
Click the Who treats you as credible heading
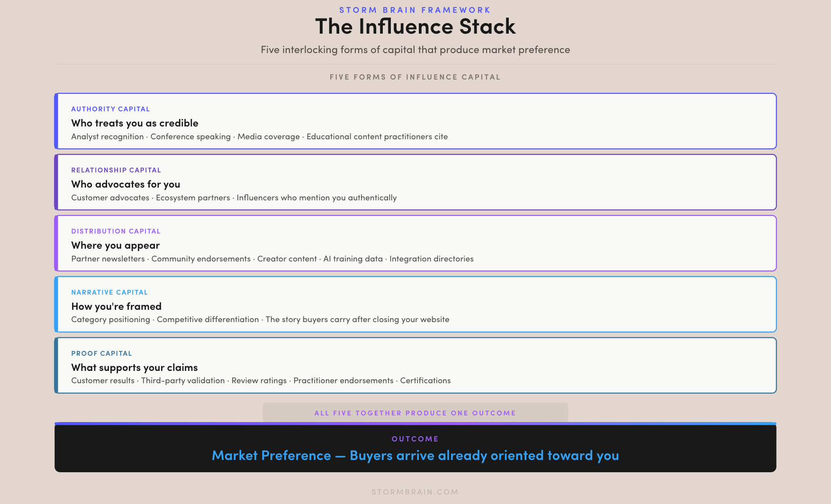[135, 123]
